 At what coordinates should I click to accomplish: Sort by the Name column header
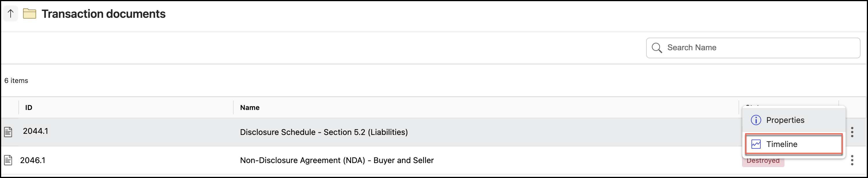click(250, 108)
